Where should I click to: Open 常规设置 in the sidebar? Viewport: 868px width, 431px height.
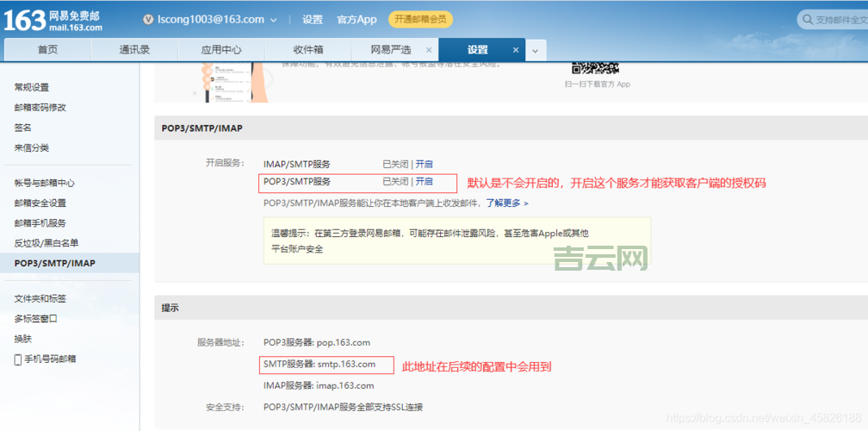(x=32, y=87)
